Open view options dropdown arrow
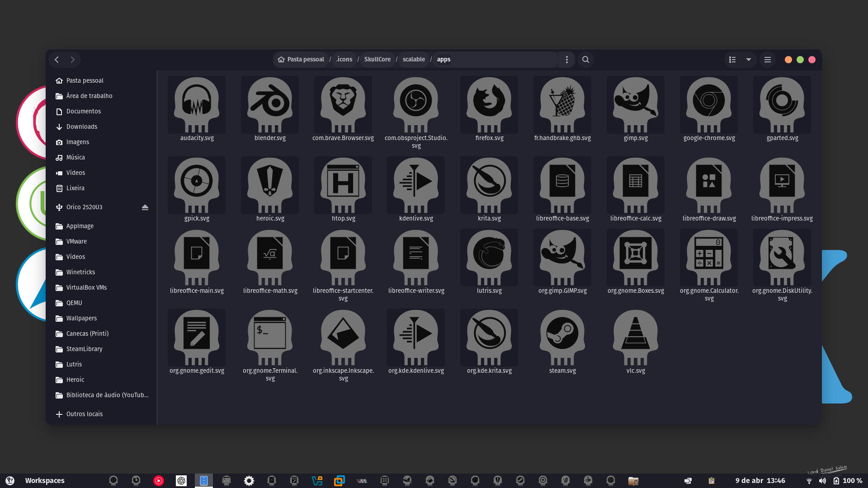 (749, 60)
